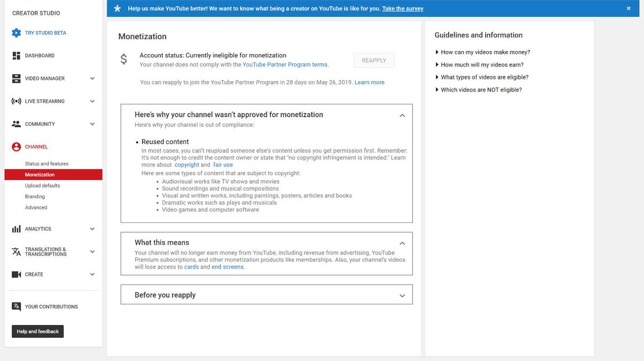Expand the Live Streaming menu chevron

click(x=92, y=101)
